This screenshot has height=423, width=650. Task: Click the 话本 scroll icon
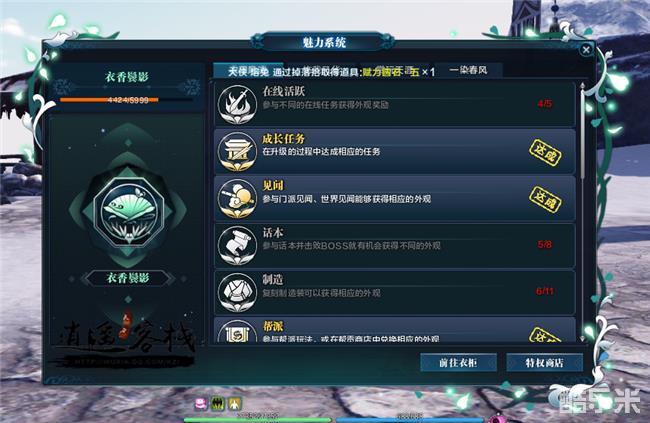(237, 246)
